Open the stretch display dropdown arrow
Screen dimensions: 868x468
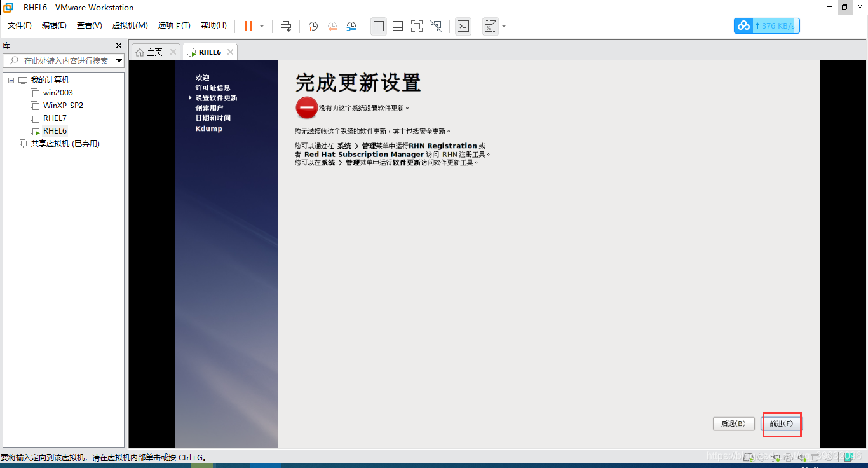tap(504, 26)
